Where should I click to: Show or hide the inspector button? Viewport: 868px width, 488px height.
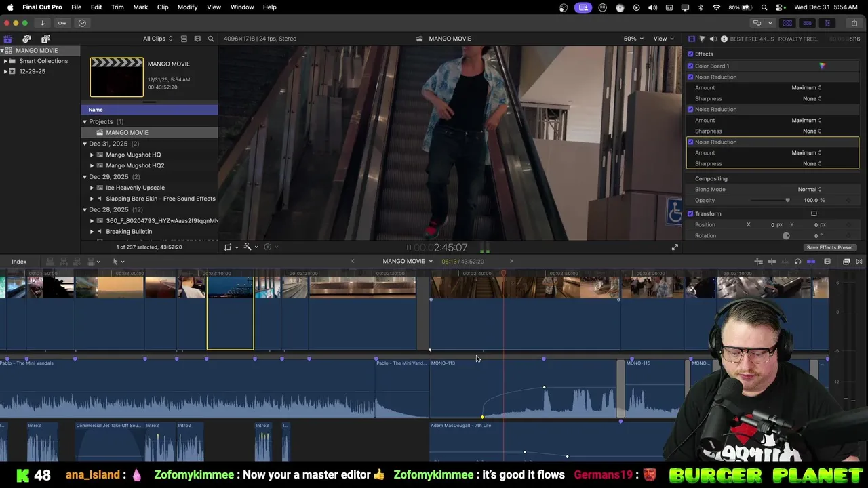827,23
